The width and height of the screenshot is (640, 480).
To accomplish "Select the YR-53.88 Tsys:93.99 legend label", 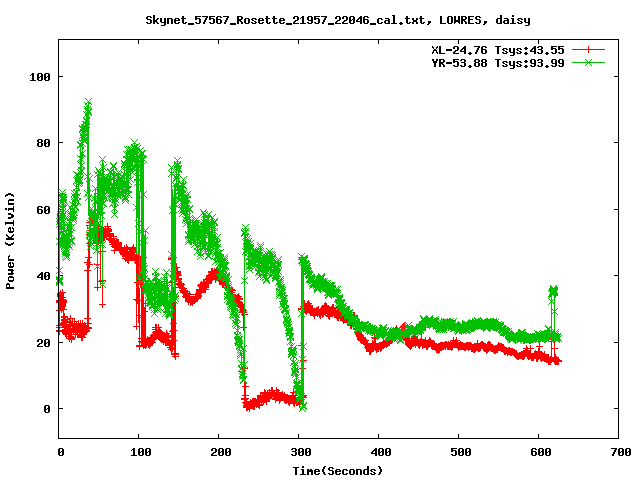I will (497, 62).
